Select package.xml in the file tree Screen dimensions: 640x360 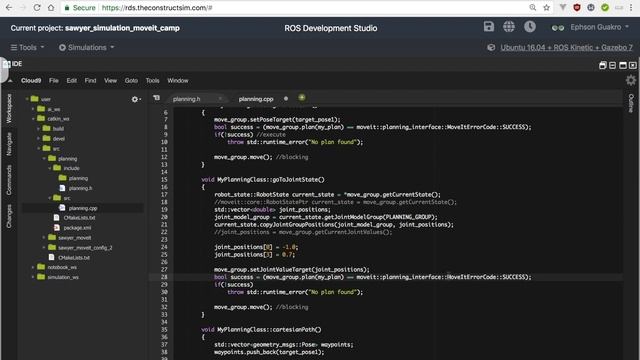pos(77,228)
